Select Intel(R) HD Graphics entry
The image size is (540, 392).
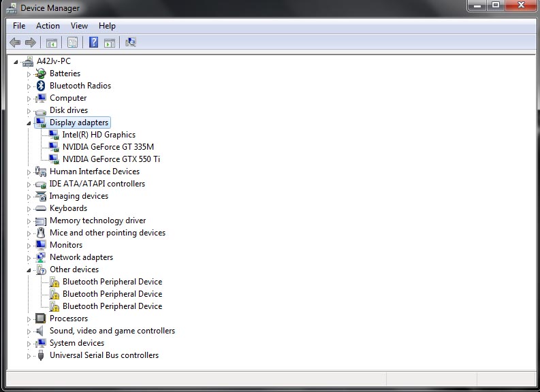99,135
